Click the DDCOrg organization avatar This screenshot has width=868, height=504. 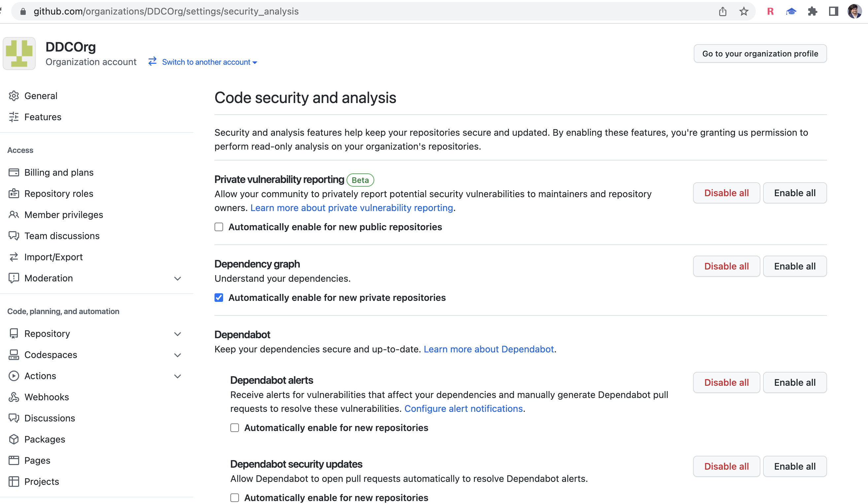click(x=19, y=54)
